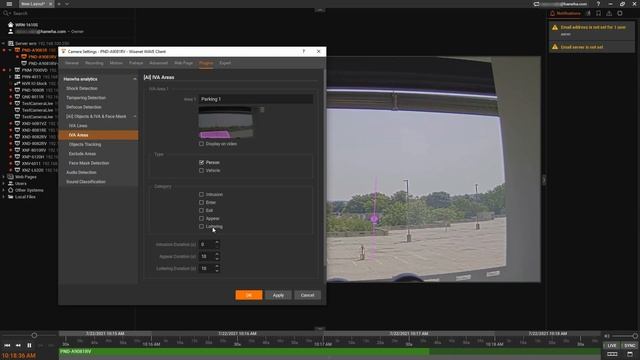The image size is (640, 360).
Task: Enable the Loitering category checkbox
Action: (x=201, y=226)
